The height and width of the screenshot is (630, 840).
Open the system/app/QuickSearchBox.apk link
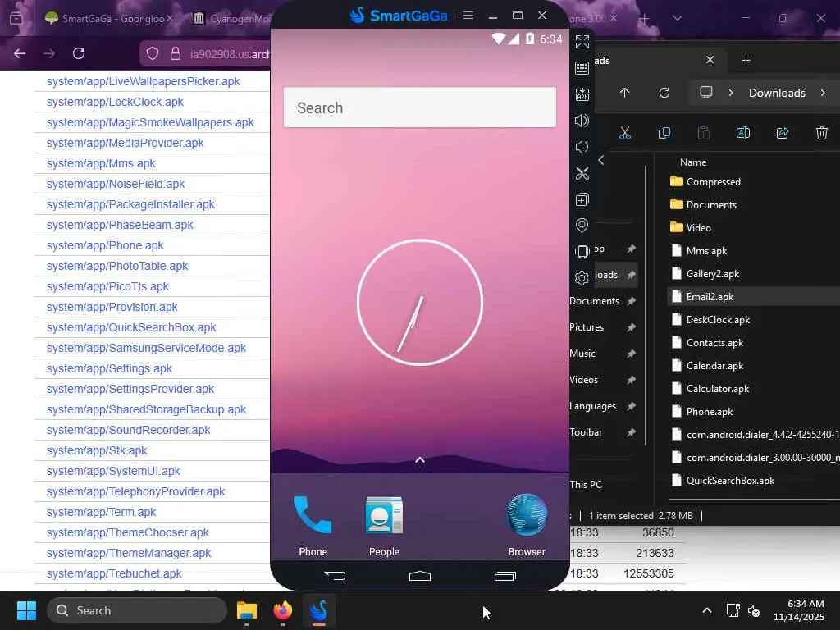pyautogui.click(x=131, y=327)
